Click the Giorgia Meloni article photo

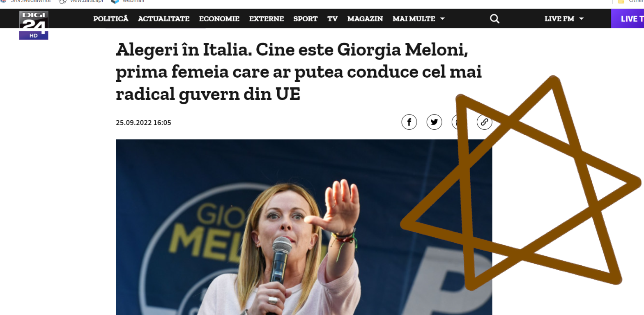[304, 227]
